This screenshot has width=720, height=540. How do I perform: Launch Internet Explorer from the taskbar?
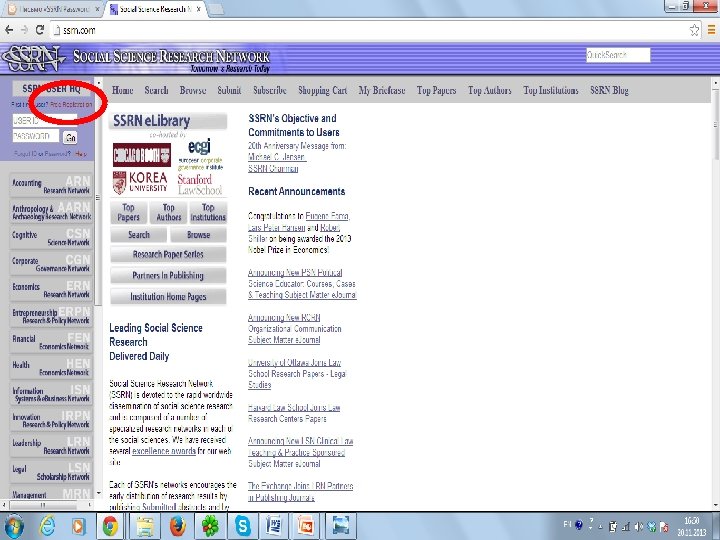coord(47,526)
